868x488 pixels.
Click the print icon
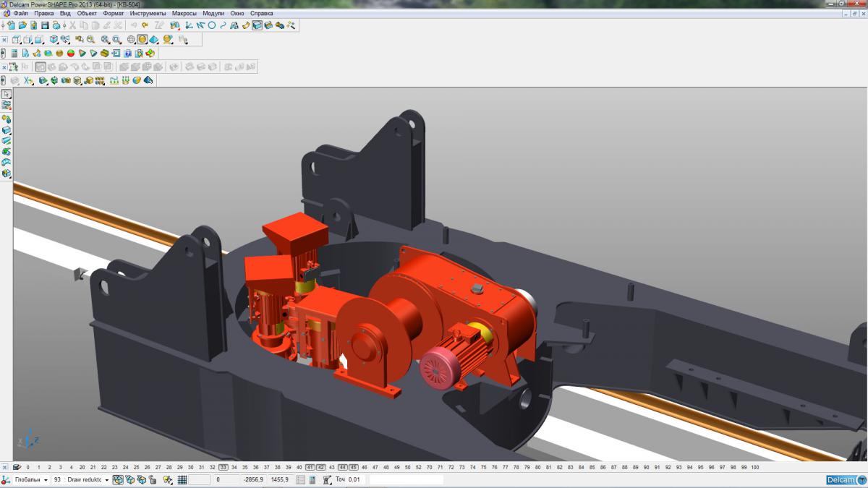(x=56, y=25)
